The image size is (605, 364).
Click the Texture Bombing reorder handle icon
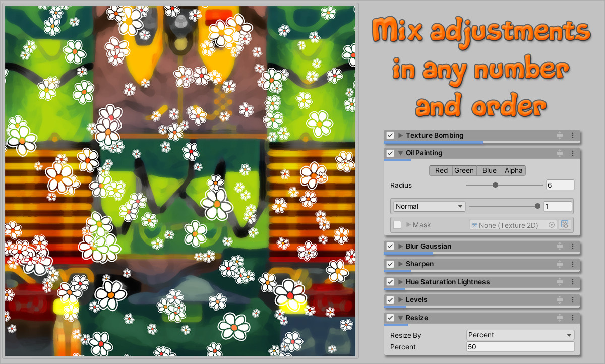(x=560, y=135)
